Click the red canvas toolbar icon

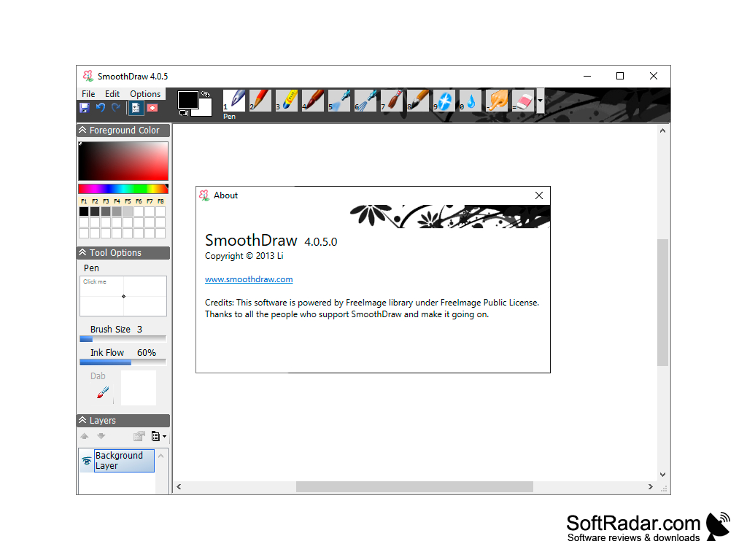coord(152,108)
